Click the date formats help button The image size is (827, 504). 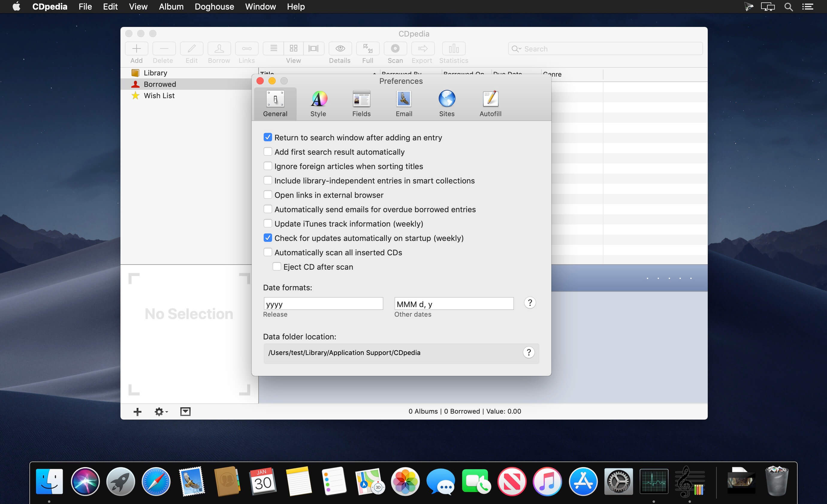pos(530,303)
